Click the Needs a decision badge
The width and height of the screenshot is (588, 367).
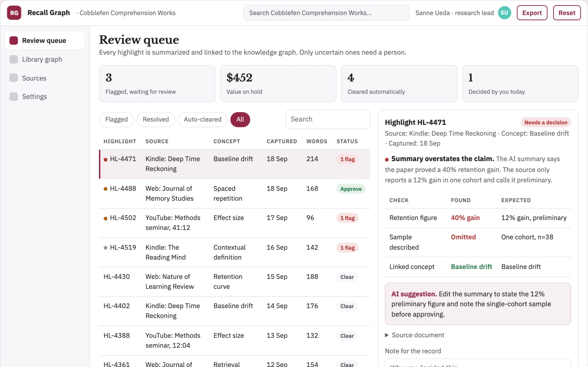546,122
